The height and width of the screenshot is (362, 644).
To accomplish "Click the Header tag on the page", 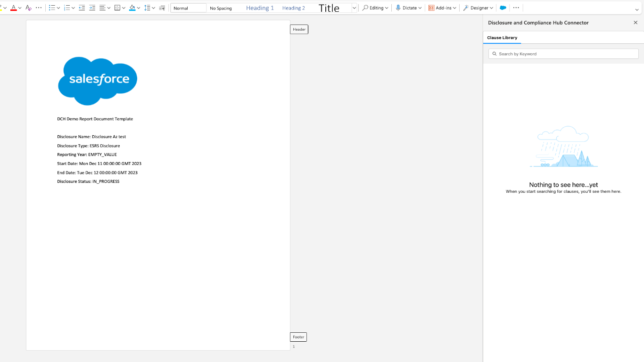I will click(x=299, y=29).
